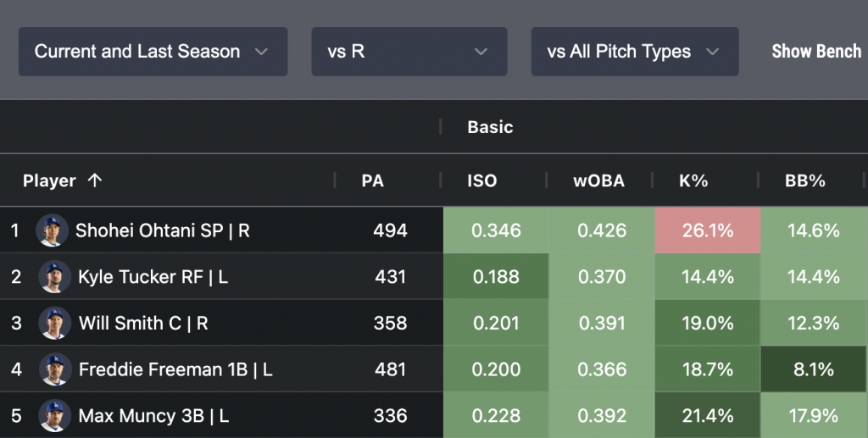Sort by the K% column header
This screenshot has width=868, height=438.
[x=693, y=180]
